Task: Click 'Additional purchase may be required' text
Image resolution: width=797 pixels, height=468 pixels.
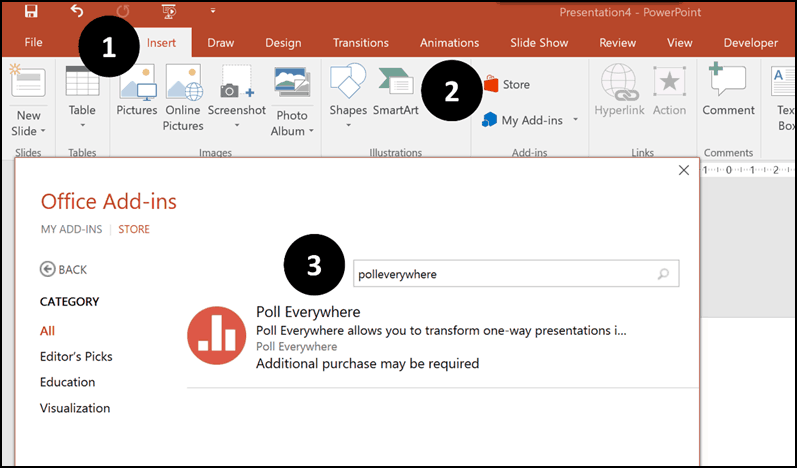Action: tap(367, 364)
